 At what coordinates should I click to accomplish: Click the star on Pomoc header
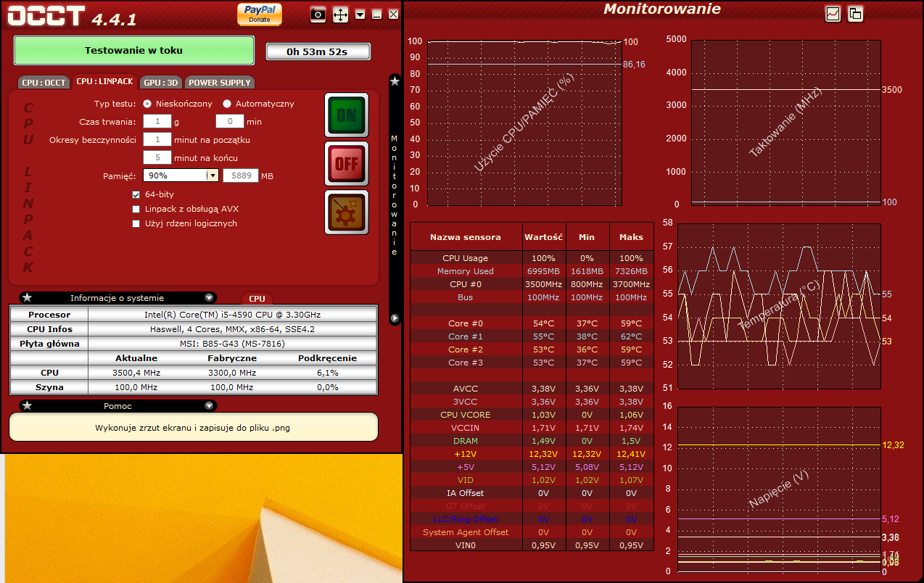coord(27,405)
